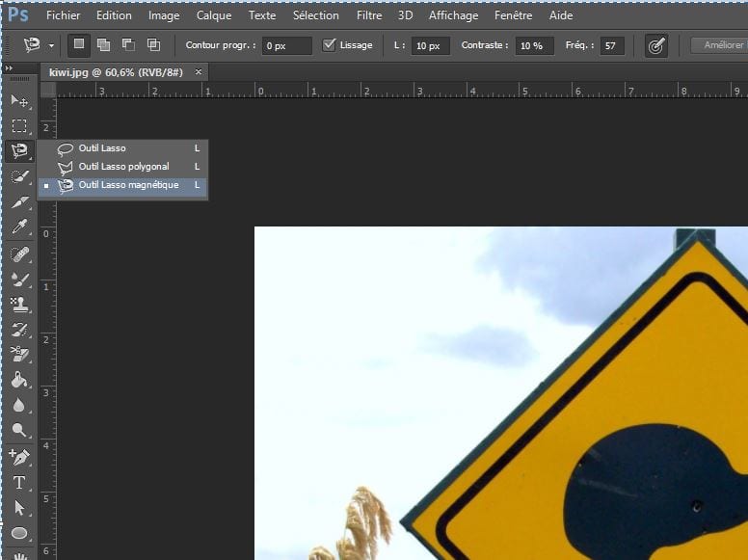Screen dimensions: 748x560
Task: Open the Aide menu
Action: pyautogui.click(x=561, y=15)
